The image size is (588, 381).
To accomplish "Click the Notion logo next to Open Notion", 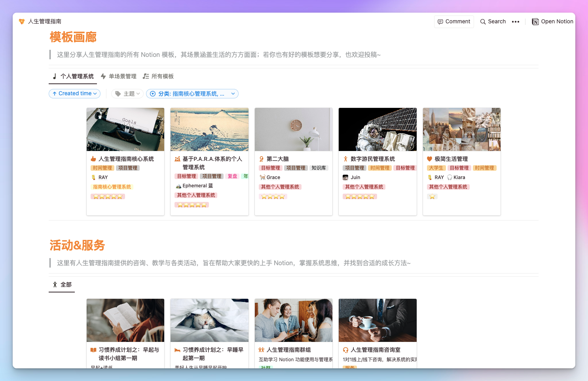I will tap(535, 22).
